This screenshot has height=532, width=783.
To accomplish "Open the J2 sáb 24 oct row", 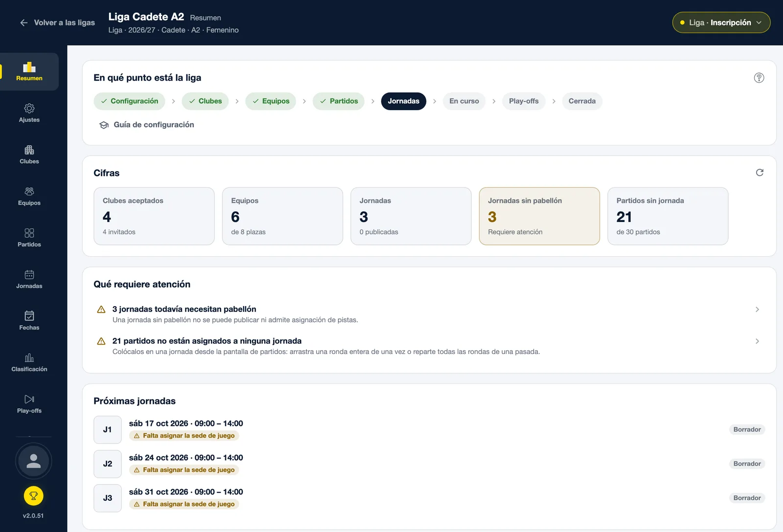I will [x=429, y=464].
